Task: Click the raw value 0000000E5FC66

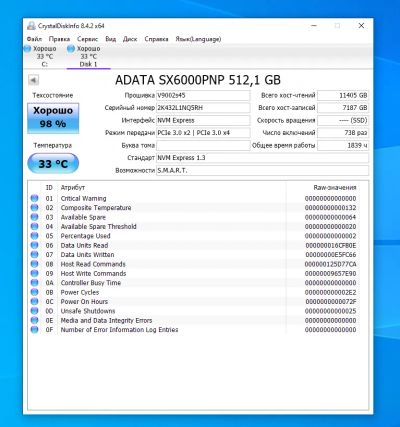Action: coord(331,255)
